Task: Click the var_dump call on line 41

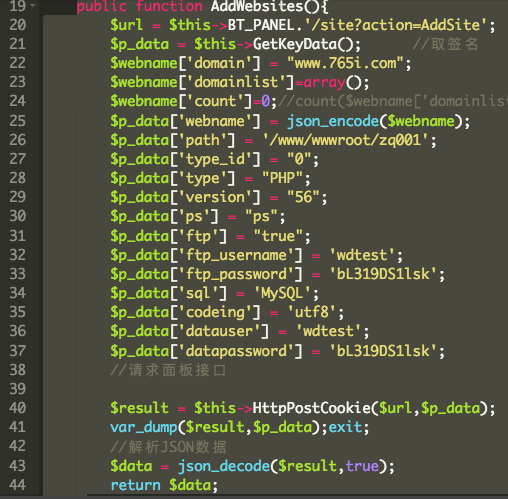Action: [144, 427]
